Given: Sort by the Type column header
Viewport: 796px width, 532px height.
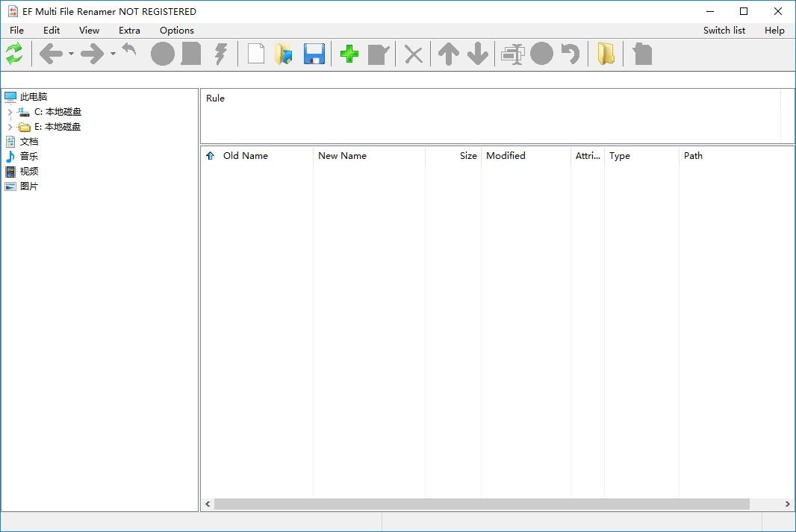Looking at the screenshot, I should tap(641, 156).
